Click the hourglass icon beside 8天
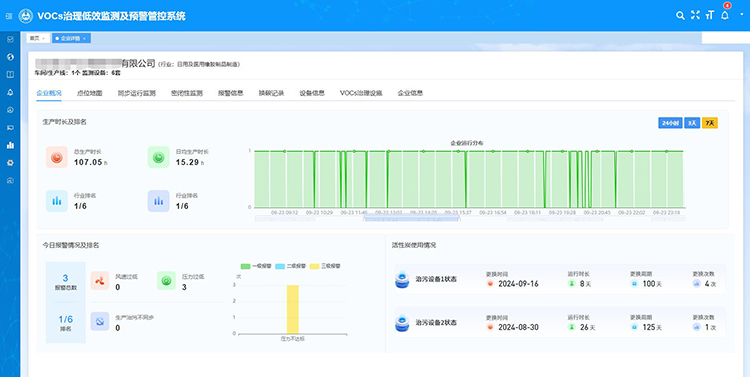This screenshot has width=750, height=377. pos(571,284)
